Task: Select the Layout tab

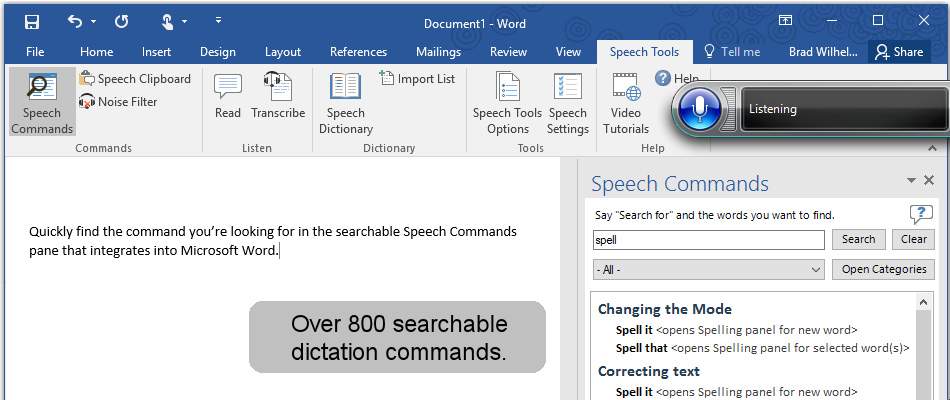Action: tap(283, 52)
